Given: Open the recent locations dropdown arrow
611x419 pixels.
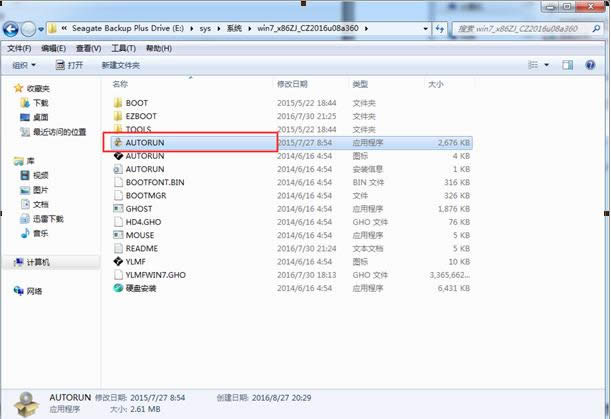Looking at the screenshot, I should coord(41,29).
